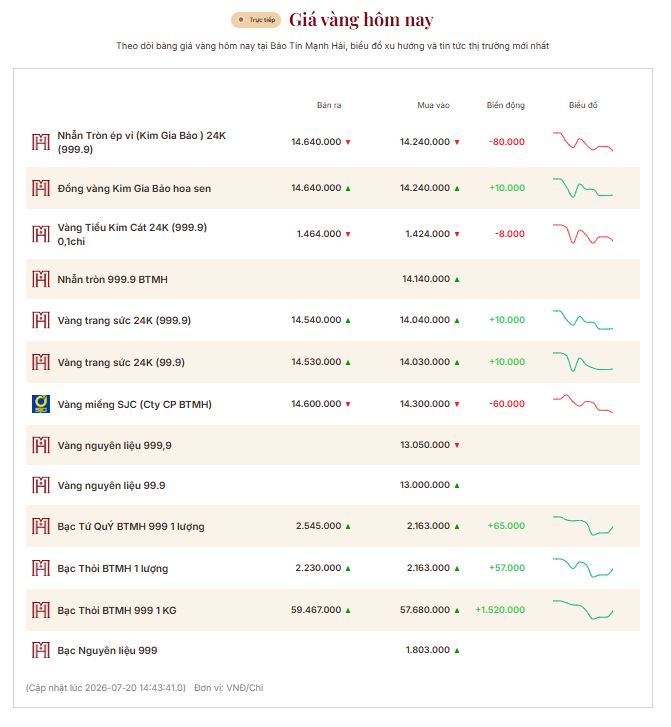The image size is (671, 727).
Task: Click the red down arrow next to 13.050.000
Action: click(x=457, y=445)
